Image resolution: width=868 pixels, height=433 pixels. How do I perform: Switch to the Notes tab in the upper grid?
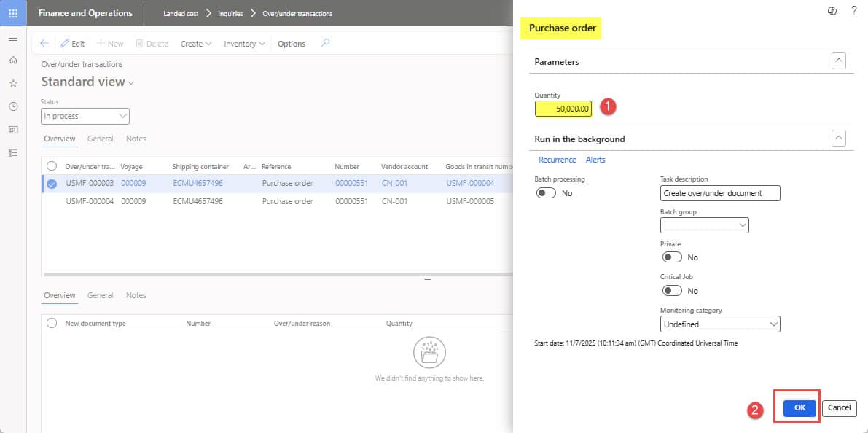pyautogui.click(x=136, y=138)
